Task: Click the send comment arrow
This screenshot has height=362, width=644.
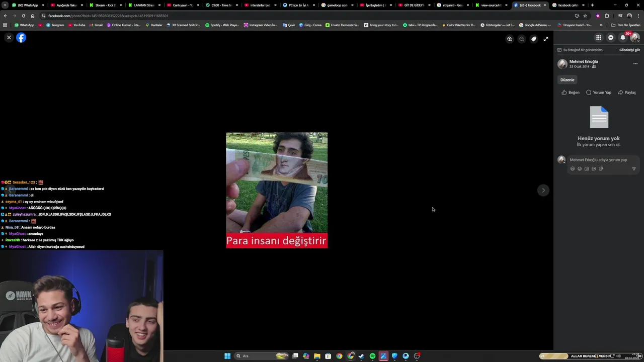Action: [633, 169]
